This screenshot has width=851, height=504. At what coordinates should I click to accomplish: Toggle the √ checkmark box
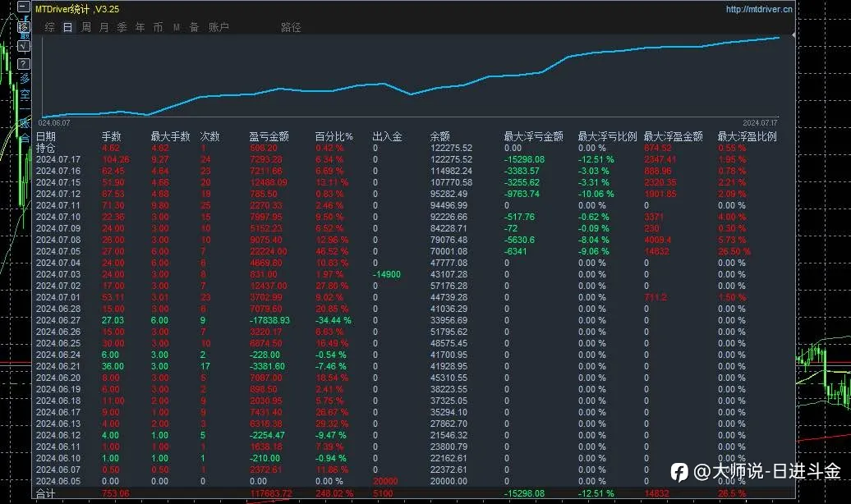(23, 46)
